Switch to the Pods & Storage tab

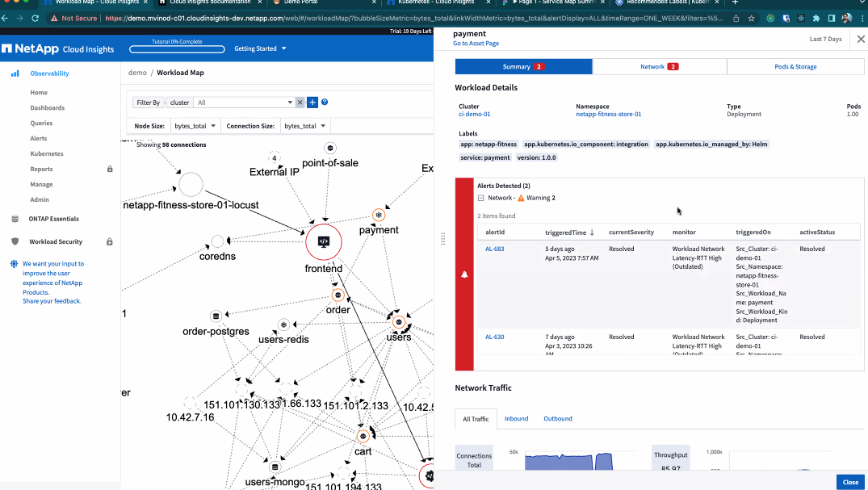[795, 67]
